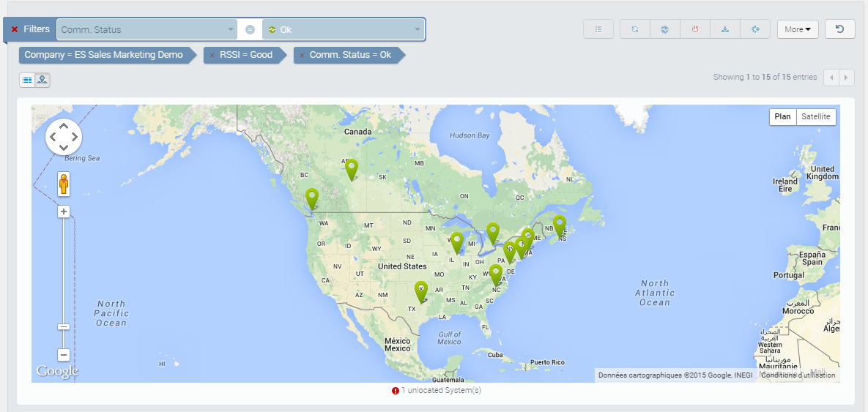Switch to the list view toggle
Image resolution: width=868 pixels, height=412 pixels.
click(x=27, y=80)
